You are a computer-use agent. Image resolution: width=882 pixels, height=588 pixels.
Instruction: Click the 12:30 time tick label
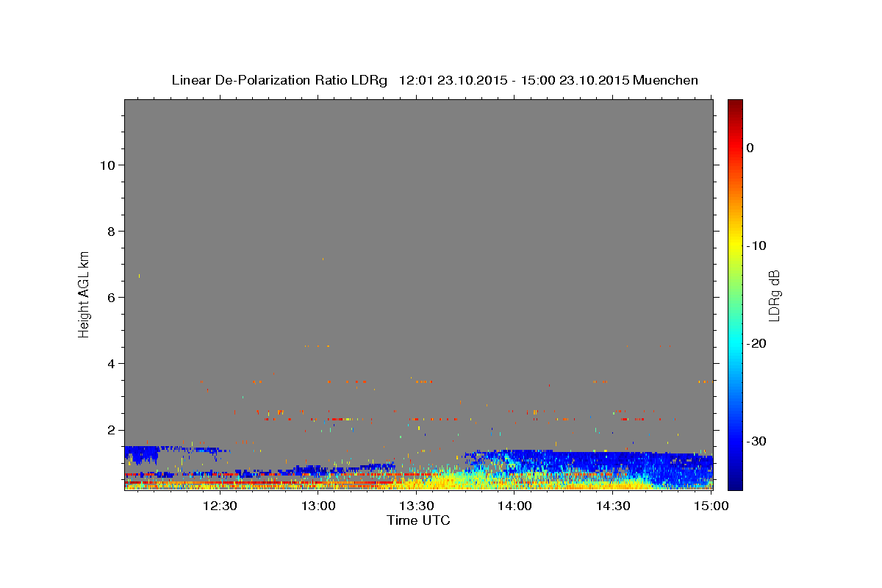[220, 506]
